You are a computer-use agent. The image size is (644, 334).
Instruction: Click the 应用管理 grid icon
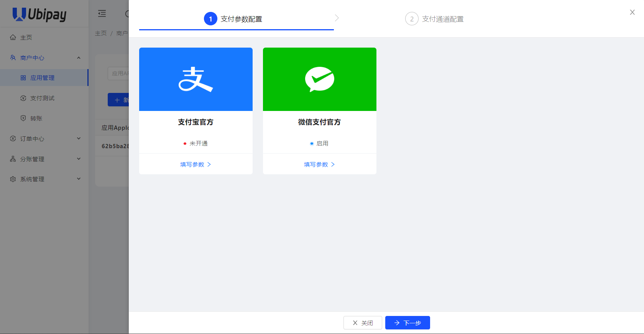pyautogui.click(x=23, y=78)
